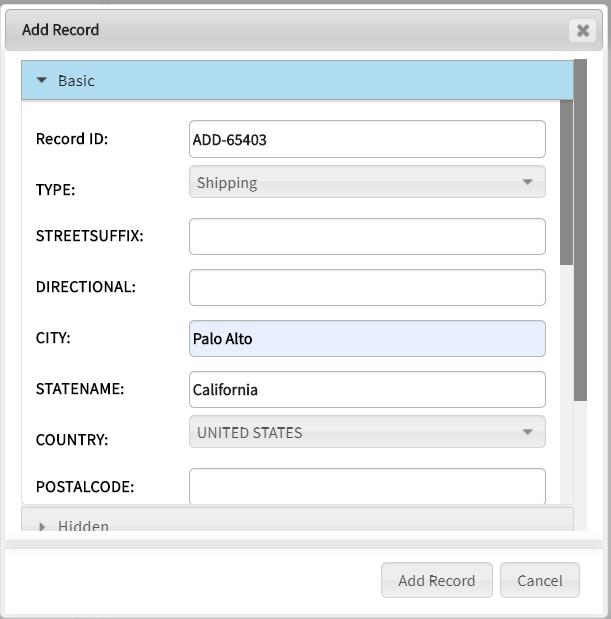Click the UNITED STATES country selector
The image size is (611, 619).
point(350,432)
